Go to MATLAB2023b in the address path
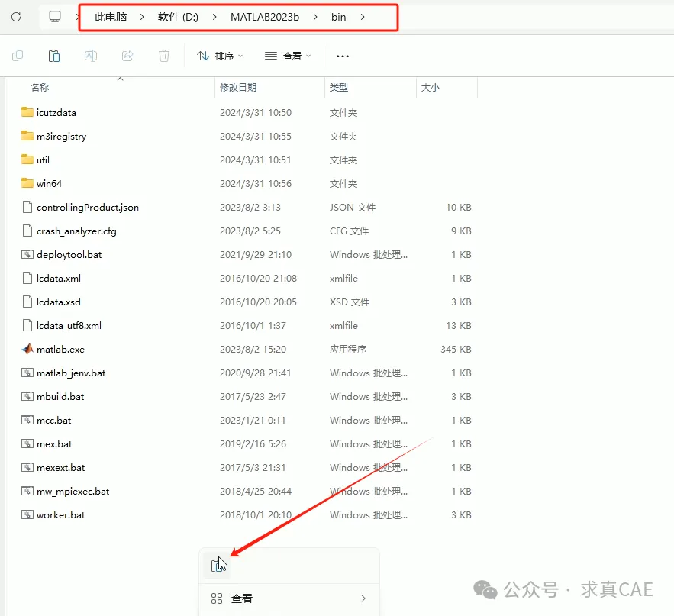 [x=265, y=18]
